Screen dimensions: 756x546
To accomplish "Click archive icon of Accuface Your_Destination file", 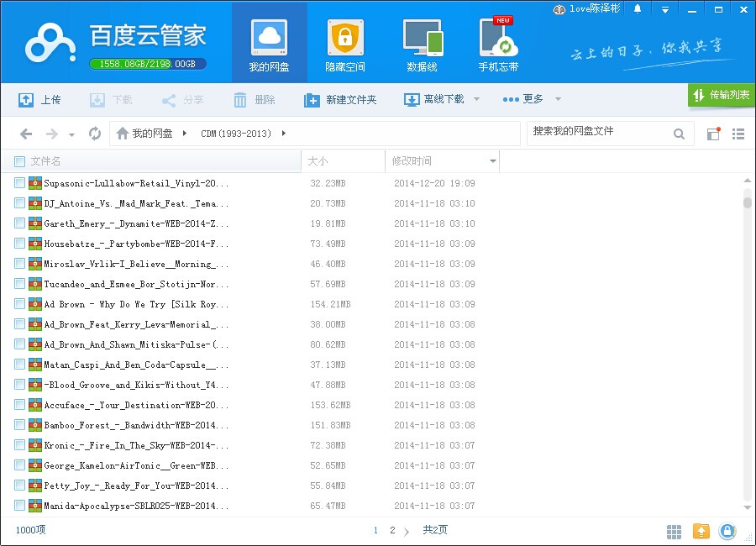I will tap(35, 405).
